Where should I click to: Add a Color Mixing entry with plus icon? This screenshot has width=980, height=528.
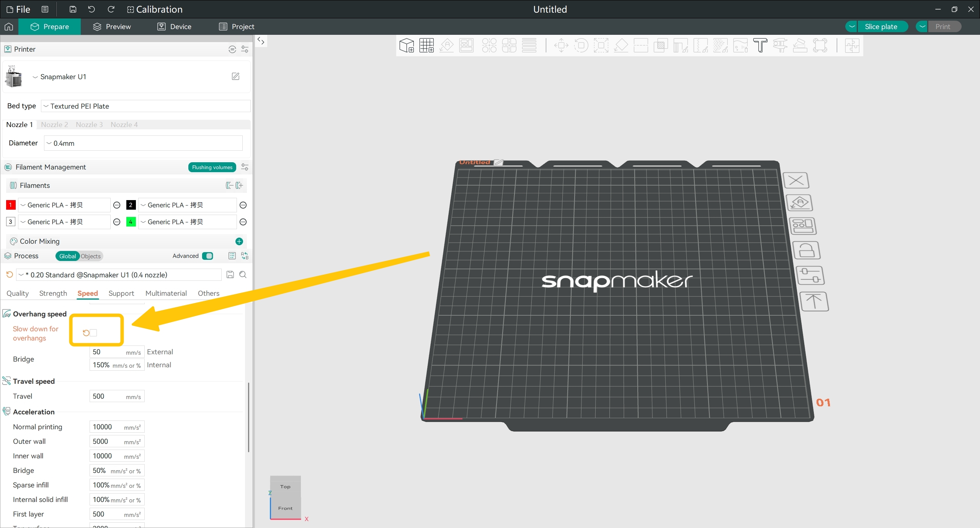tap(239, 241)
